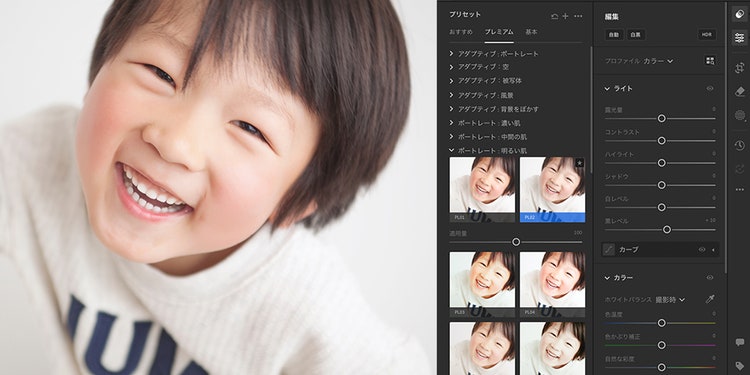750x375 pixels.
Task: Select the PL02 preset thumbnail
Action: coord(552,189)
